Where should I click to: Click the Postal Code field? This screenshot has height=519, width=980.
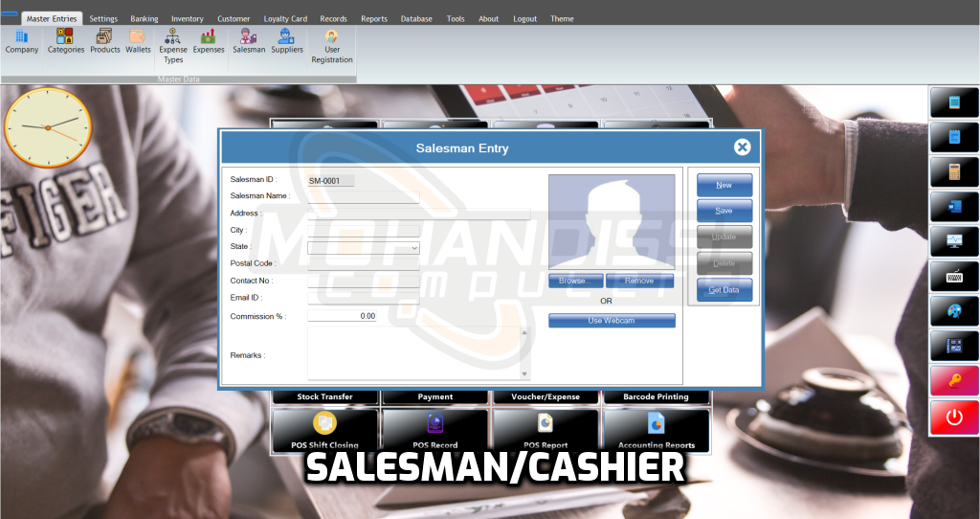click(363, 264)
